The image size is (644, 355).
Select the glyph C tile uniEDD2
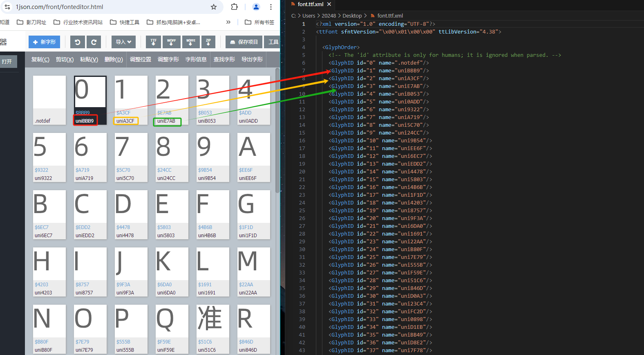click(90, 215)
